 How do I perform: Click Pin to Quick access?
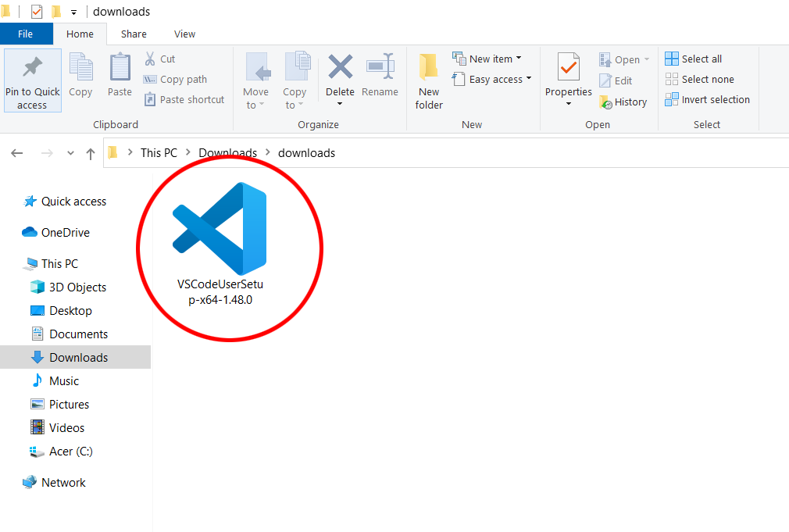32,80
